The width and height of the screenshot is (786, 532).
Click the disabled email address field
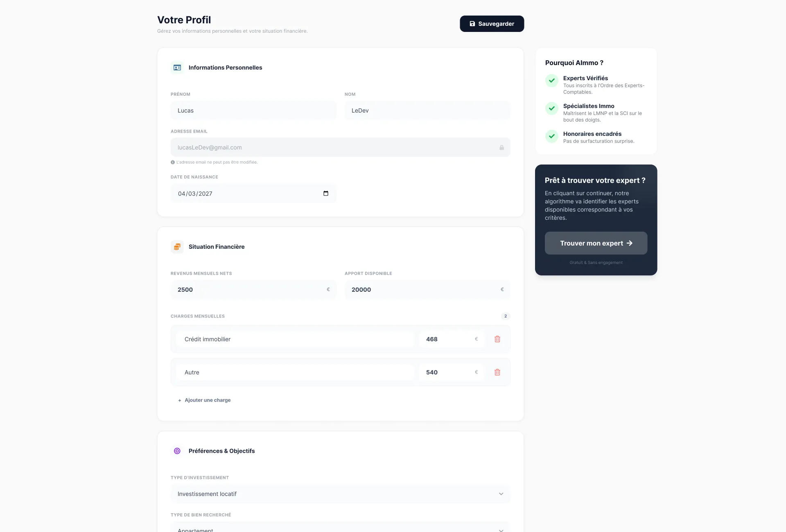(x=341, y=147)
